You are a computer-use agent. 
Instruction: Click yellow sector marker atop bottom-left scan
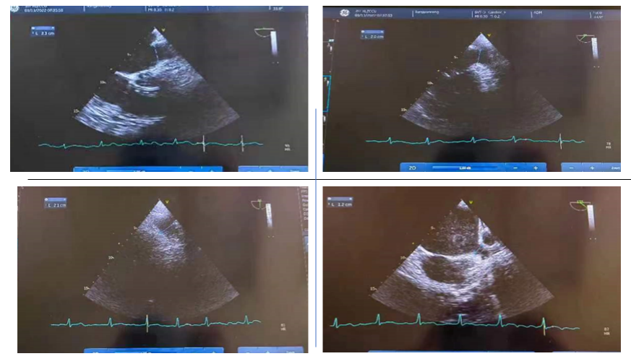click(168, 202)
